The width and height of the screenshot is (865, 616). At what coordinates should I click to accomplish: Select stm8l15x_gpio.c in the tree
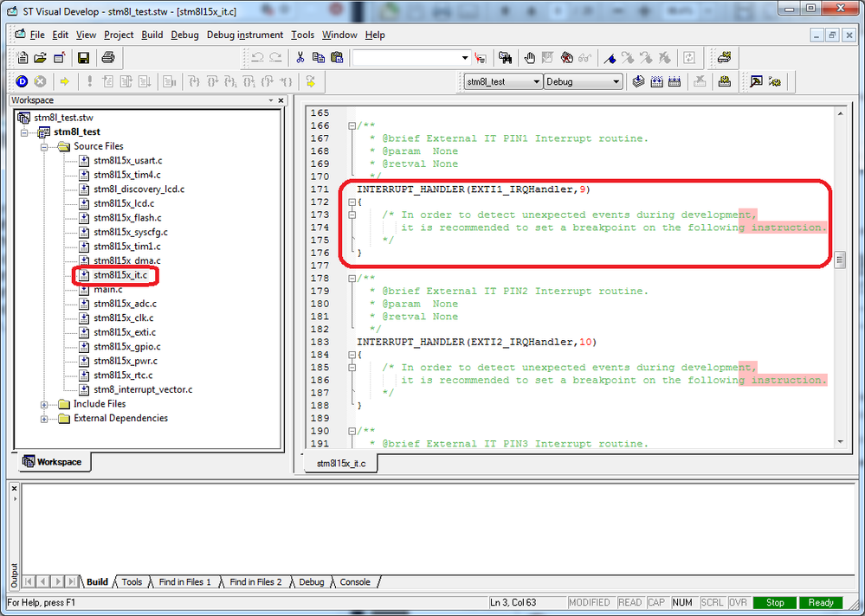(127, 347)
